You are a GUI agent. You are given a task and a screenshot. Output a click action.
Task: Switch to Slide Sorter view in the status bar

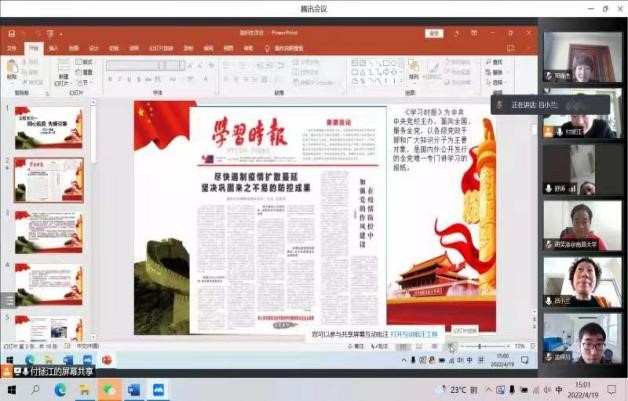419,346
